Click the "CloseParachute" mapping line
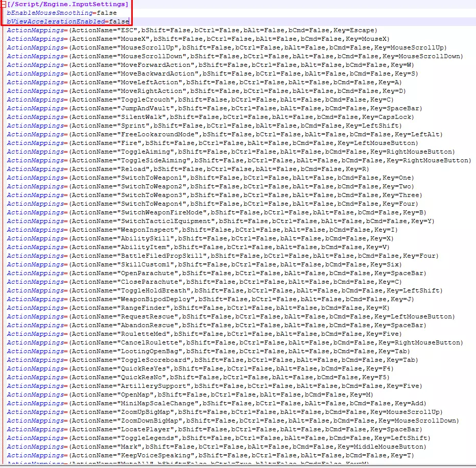476x468 pixels. pyautogui.click(x=204, y=282)
